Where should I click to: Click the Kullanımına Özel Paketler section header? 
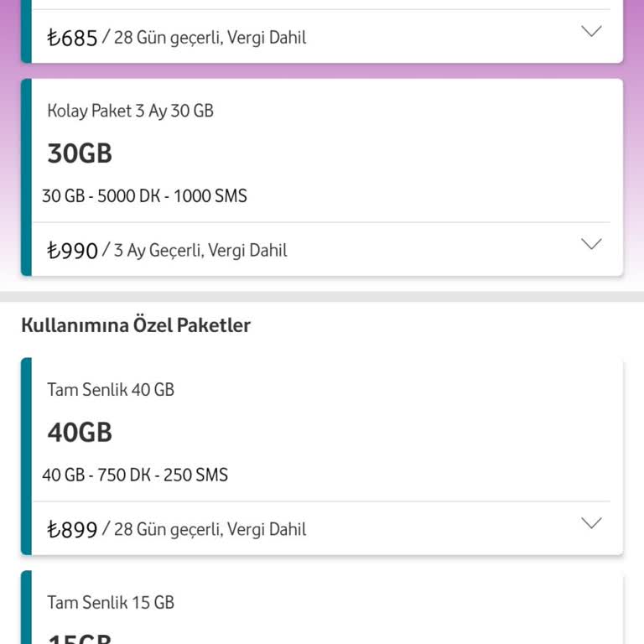tap(136, 325)
